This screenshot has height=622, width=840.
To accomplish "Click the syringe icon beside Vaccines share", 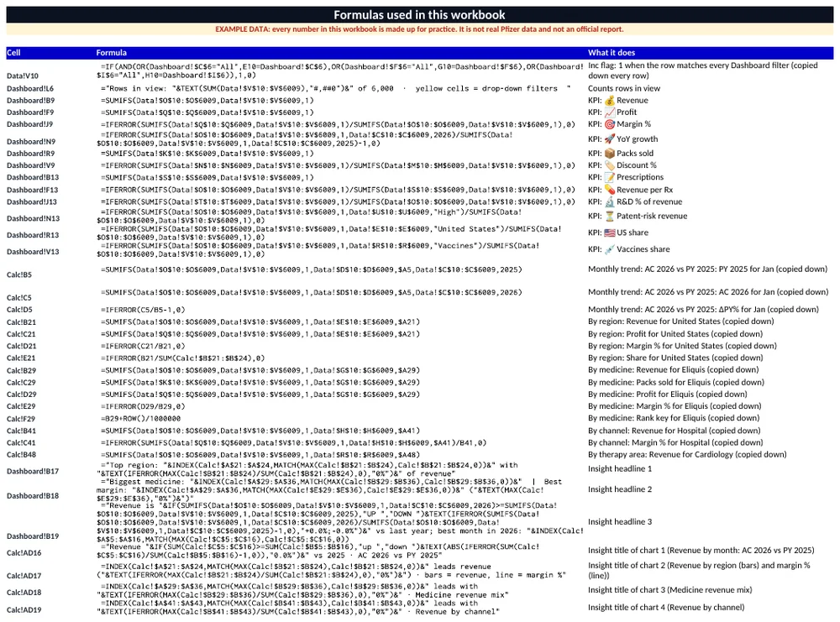I will 610,249.
